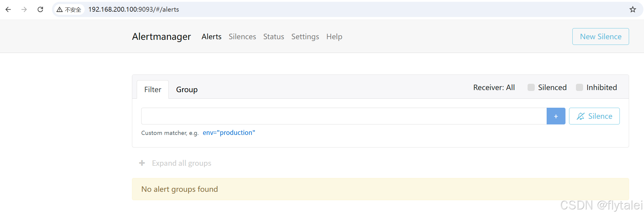Click the plus icon beside Expand all groups

coord(142,163)
